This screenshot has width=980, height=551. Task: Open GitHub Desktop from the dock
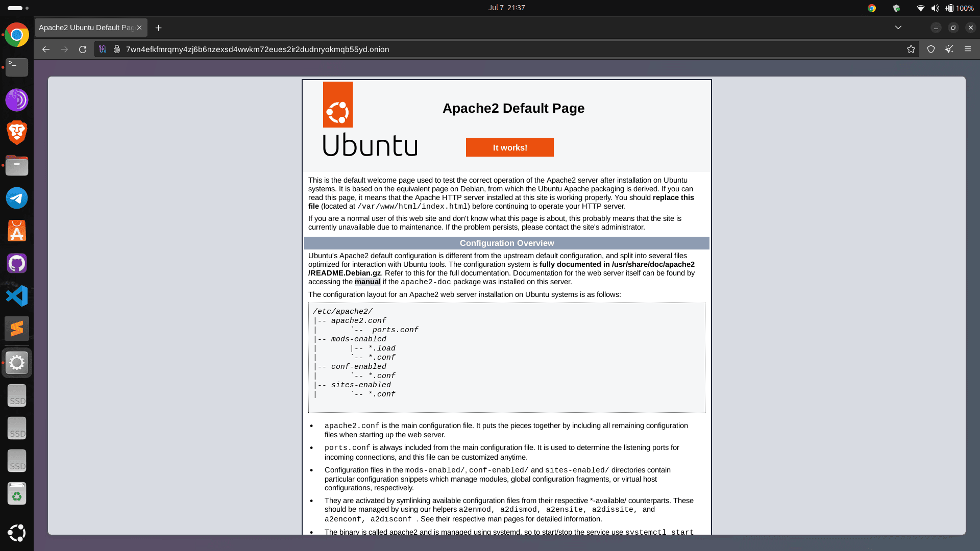pos(17,263)
